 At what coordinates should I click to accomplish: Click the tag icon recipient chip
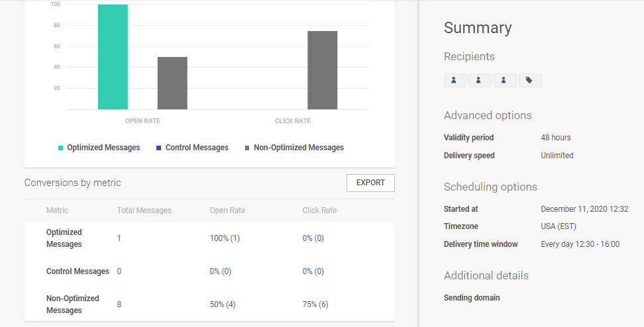coord(530,80)
